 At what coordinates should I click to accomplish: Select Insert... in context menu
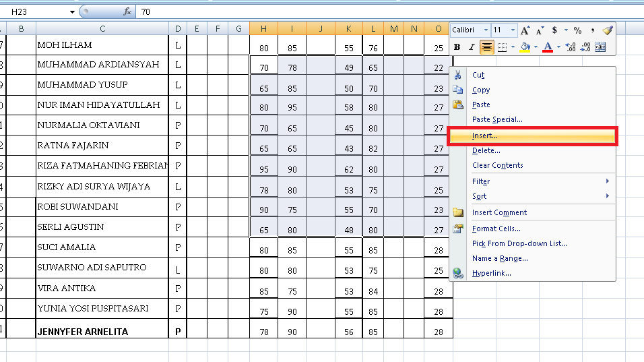[x=533, y=135]
